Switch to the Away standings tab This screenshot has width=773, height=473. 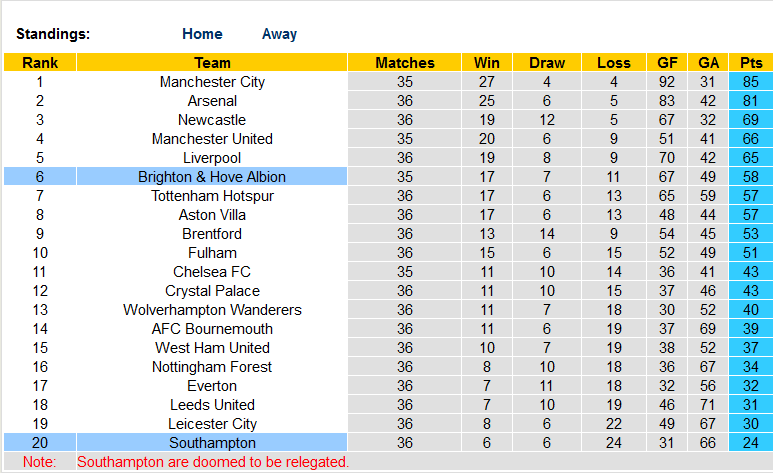[279, 34]
